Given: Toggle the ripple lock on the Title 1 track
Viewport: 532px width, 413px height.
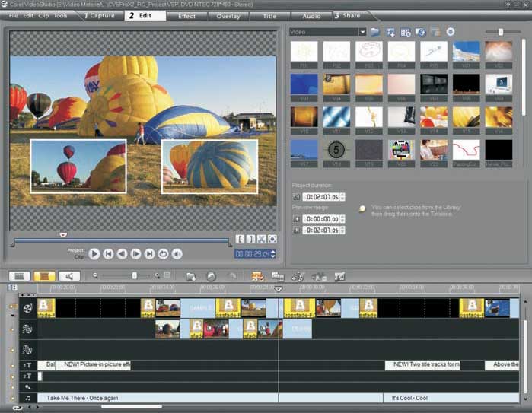Looking at the screenshot, I should 12,365.
